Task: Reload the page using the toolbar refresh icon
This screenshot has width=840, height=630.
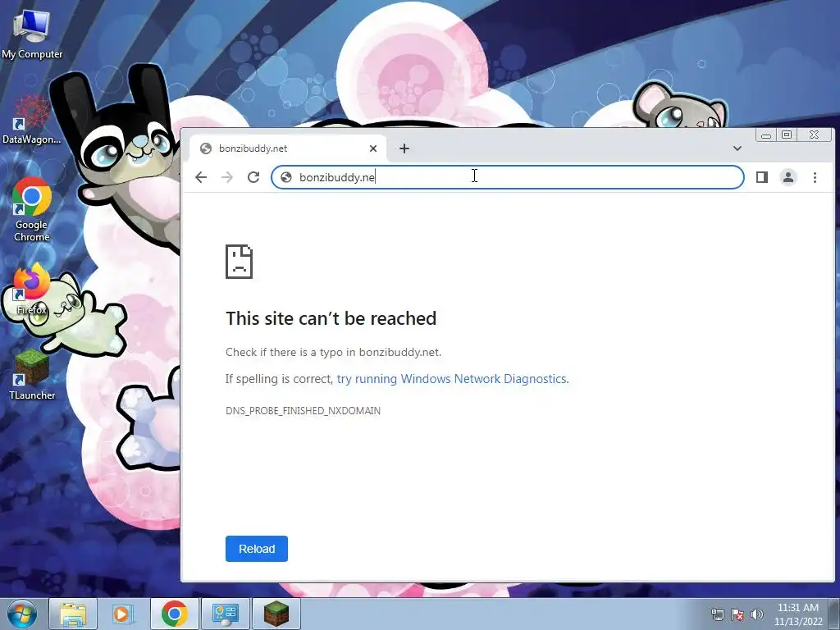Action: [253, 177]
